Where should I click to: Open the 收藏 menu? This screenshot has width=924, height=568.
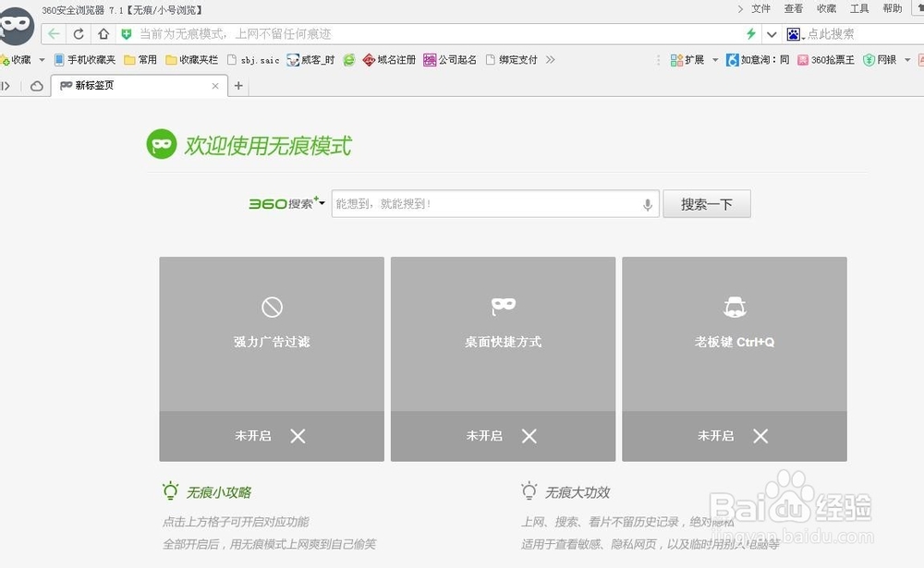coord(826,8)
